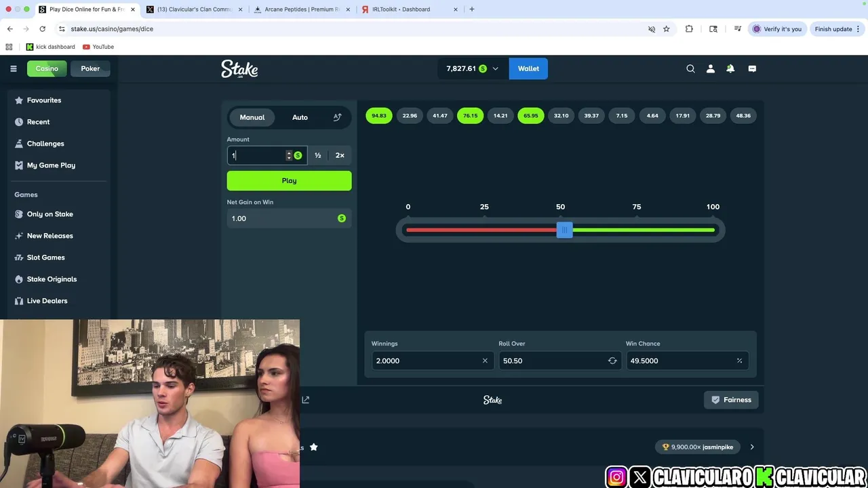Open the balance currency dropdown
Screen dimensions: 868x488
tap(495, 68)
